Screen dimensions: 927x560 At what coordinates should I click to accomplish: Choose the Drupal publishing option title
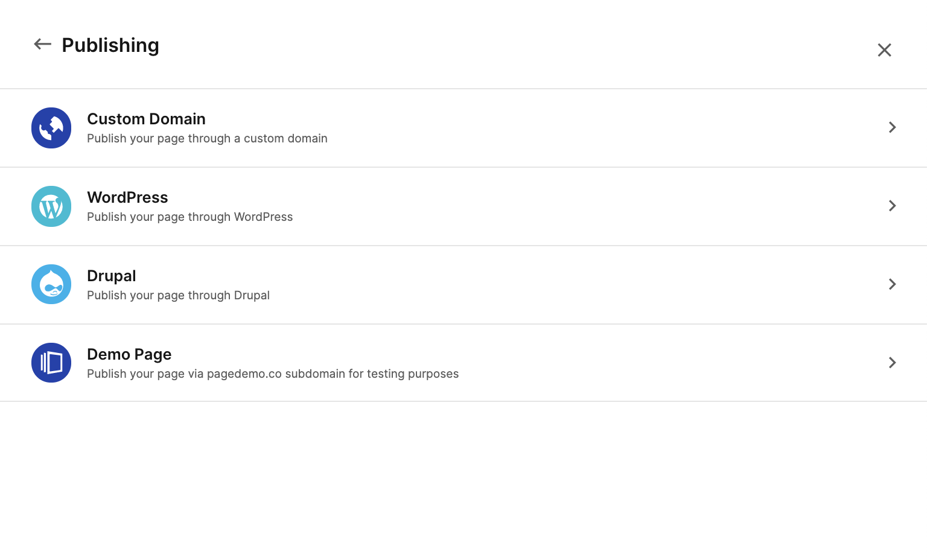[x=112, y=276]
